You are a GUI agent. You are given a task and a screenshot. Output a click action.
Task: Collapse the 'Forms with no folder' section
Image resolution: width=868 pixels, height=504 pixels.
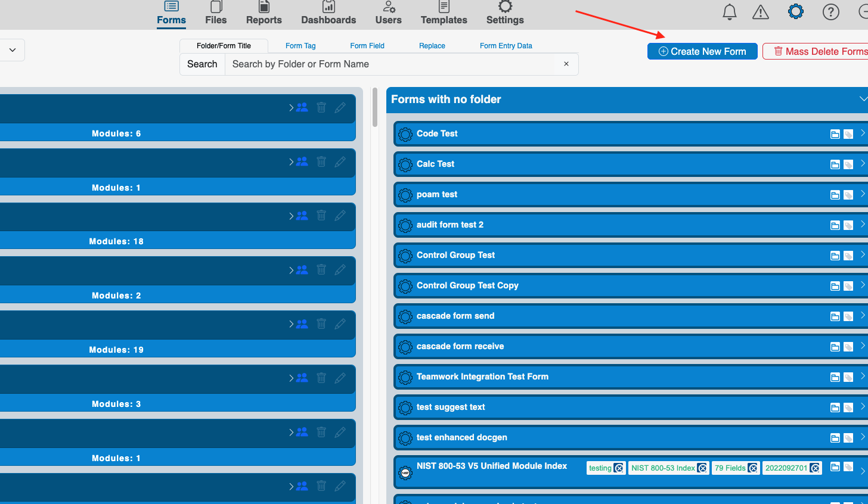point(863,99)
